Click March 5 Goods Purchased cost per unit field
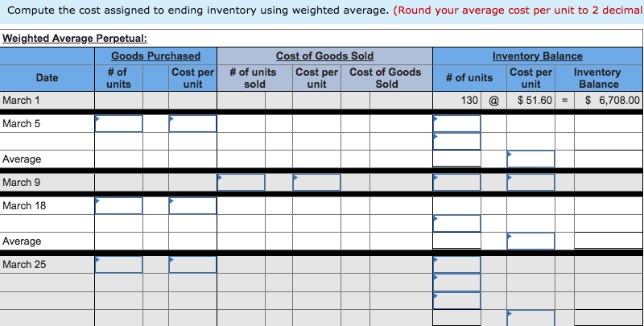The image size is (644, 326). point(192,124)
